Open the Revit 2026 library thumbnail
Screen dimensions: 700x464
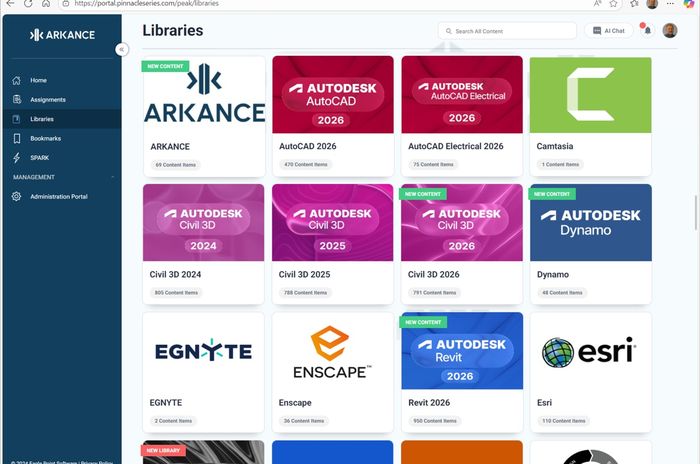tap(462, 351)
